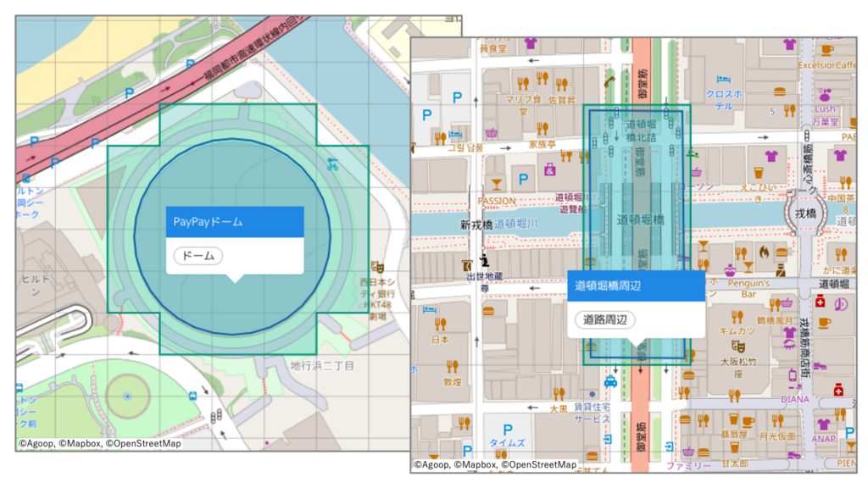Click the 道路周辺 tag in popup

click(604, 320)
